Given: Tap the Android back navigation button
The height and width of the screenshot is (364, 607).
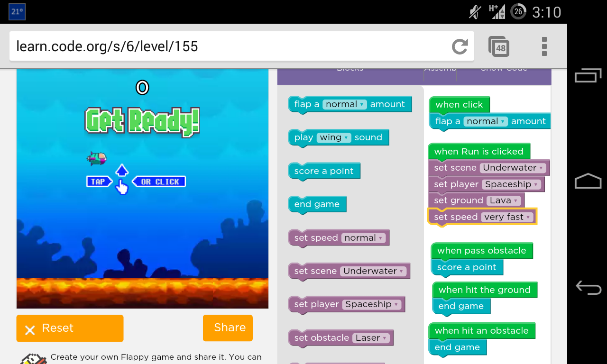Looking at the screenshot, I should pyautogui.click(x=588, y=287).
